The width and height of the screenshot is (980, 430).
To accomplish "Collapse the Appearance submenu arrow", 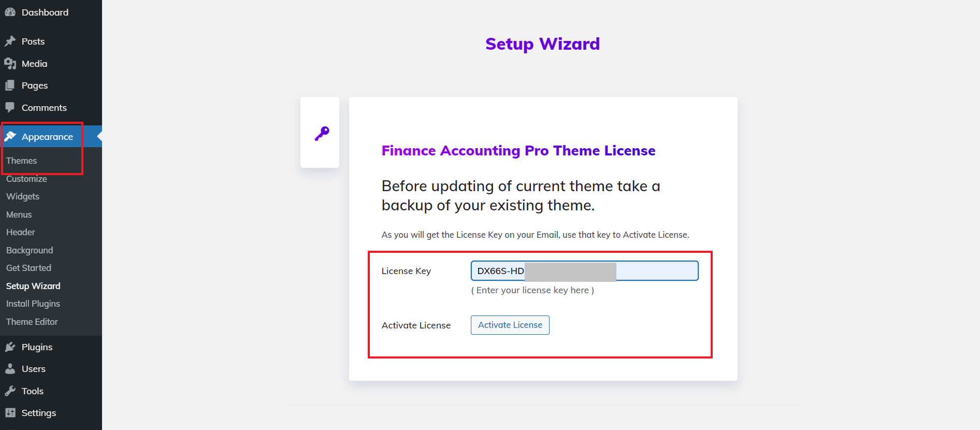I will (x=98, y=136).
